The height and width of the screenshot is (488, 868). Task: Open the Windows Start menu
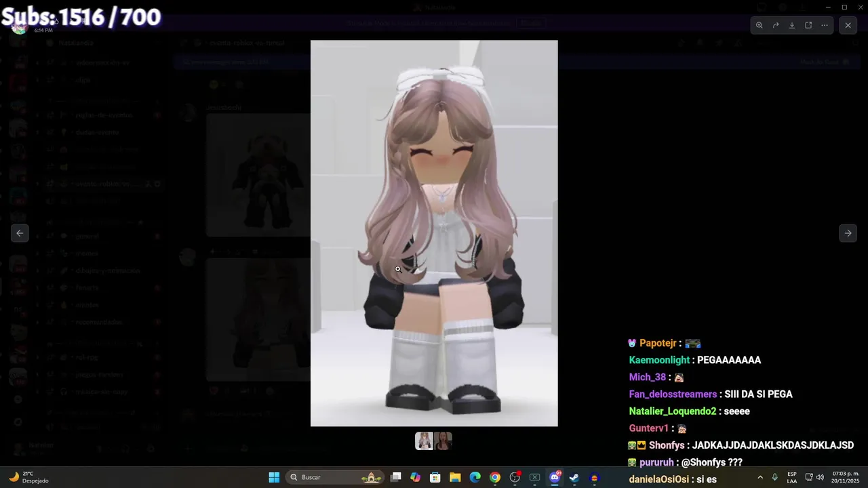click(274, 477)
